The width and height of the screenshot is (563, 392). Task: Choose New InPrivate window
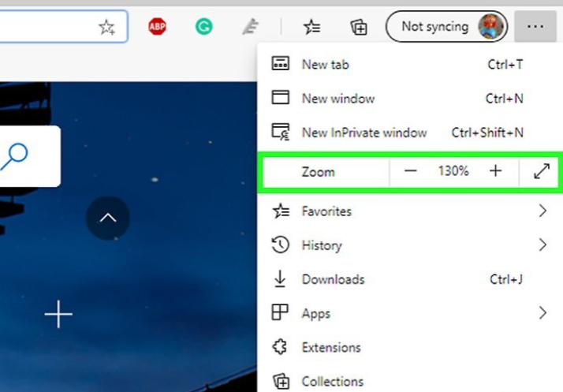364,133
